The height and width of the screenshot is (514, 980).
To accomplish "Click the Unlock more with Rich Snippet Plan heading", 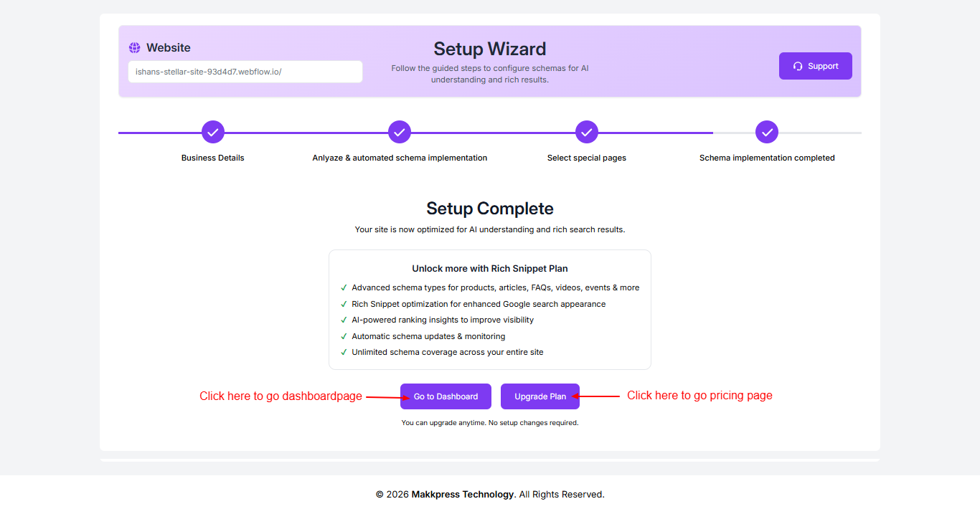I will point(490,269).
